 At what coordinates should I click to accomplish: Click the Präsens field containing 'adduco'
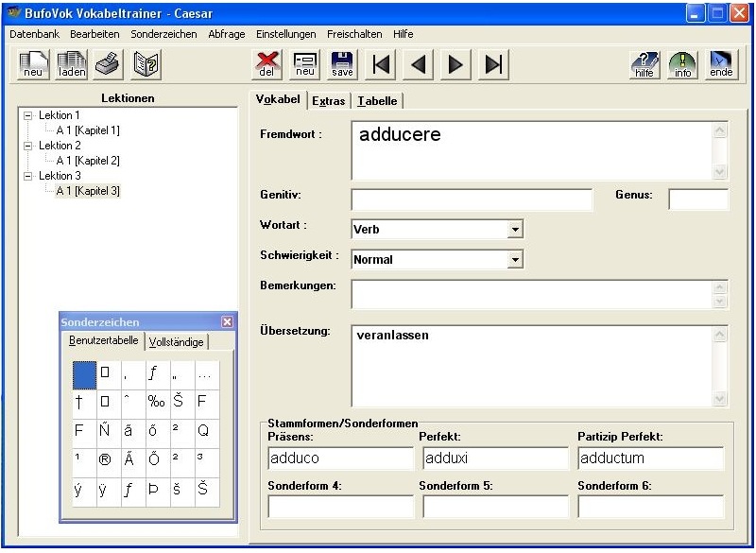tap(341, 458)
